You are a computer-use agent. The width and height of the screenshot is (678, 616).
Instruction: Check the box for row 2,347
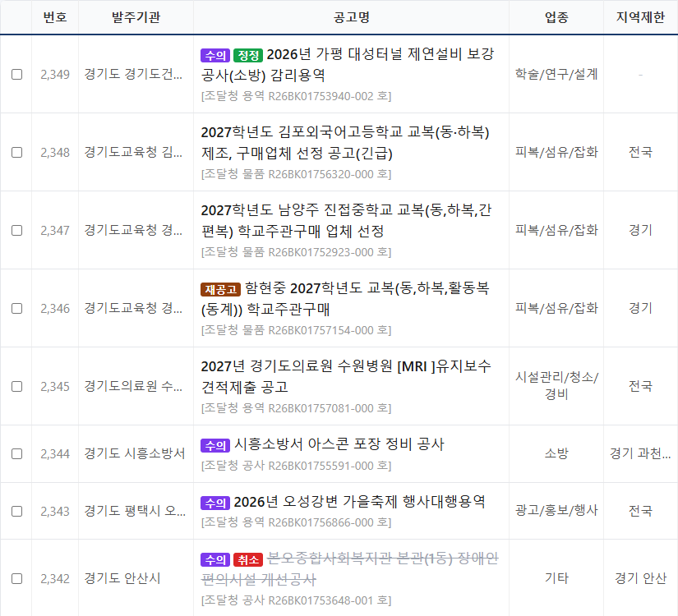tap(17, 231)
